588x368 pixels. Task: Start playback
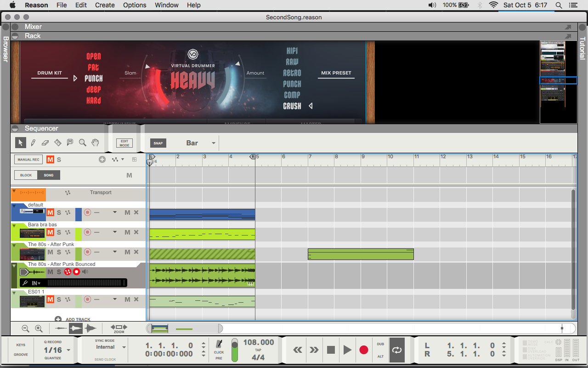tap(347, 350)
